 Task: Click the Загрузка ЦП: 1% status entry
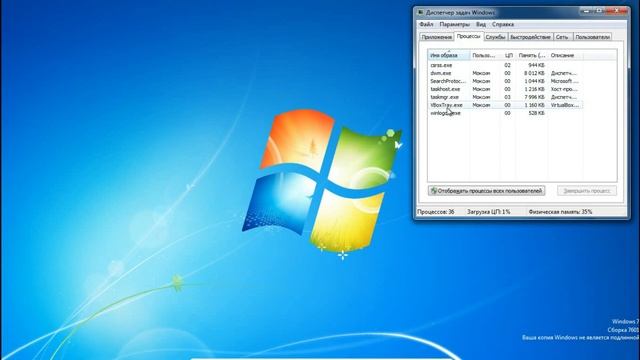coord(488,212)
